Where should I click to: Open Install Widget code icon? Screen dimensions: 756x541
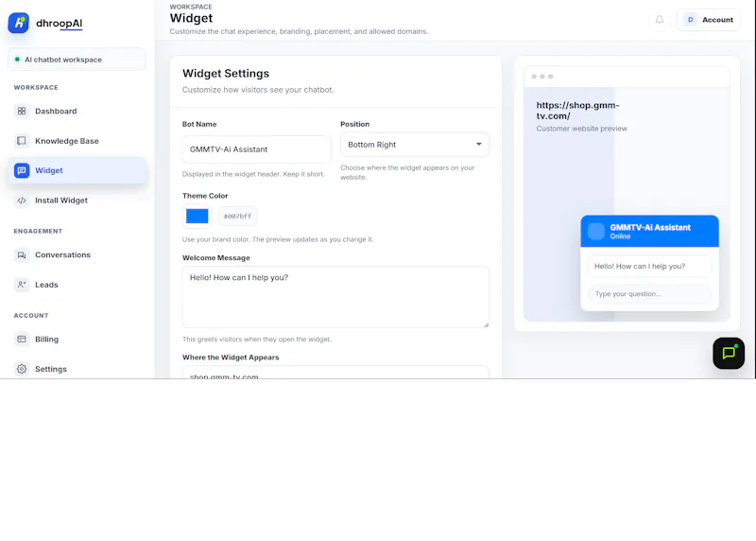22,201
